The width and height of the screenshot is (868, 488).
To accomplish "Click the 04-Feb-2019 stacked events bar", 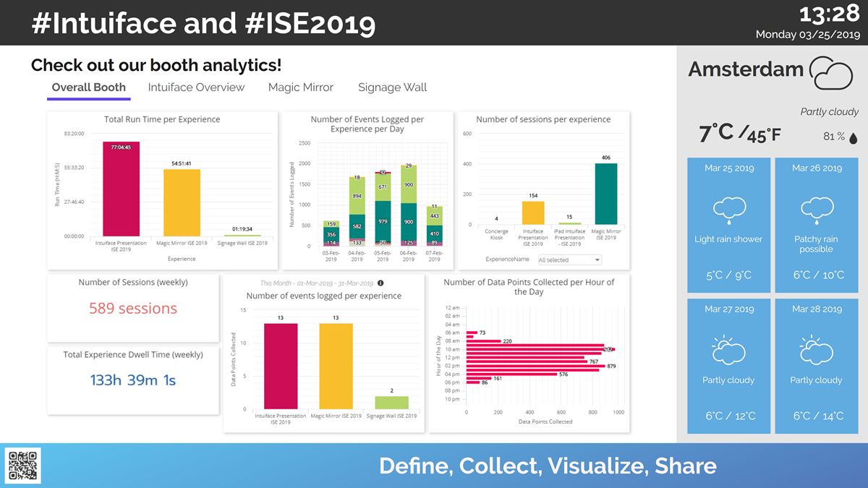I will click(357, 212).
